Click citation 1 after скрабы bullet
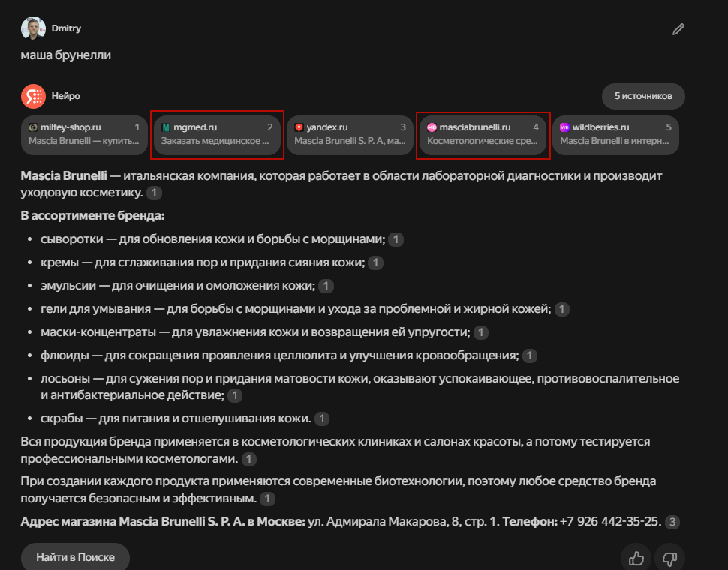The image size is (728, 570). [322, 418]
